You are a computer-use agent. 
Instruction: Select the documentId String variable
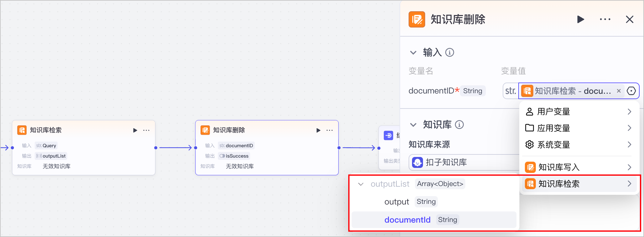click(434, 220)
